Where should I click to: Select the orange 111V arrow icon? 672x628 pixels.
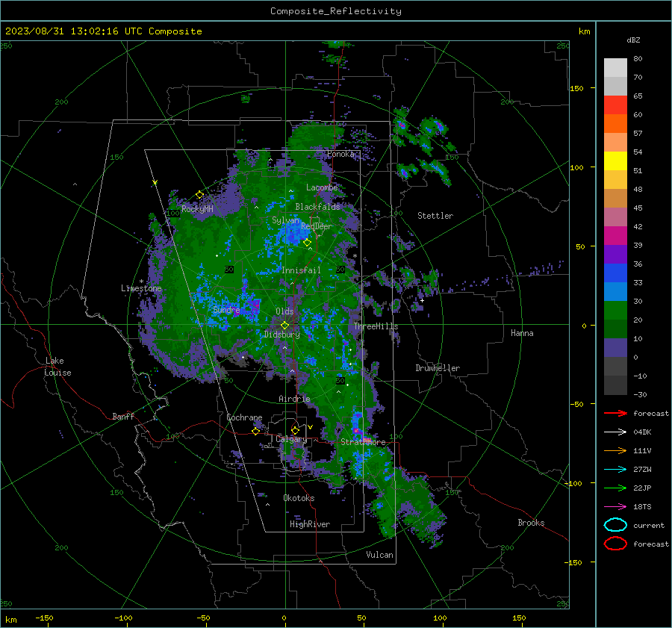coord(615,450)
